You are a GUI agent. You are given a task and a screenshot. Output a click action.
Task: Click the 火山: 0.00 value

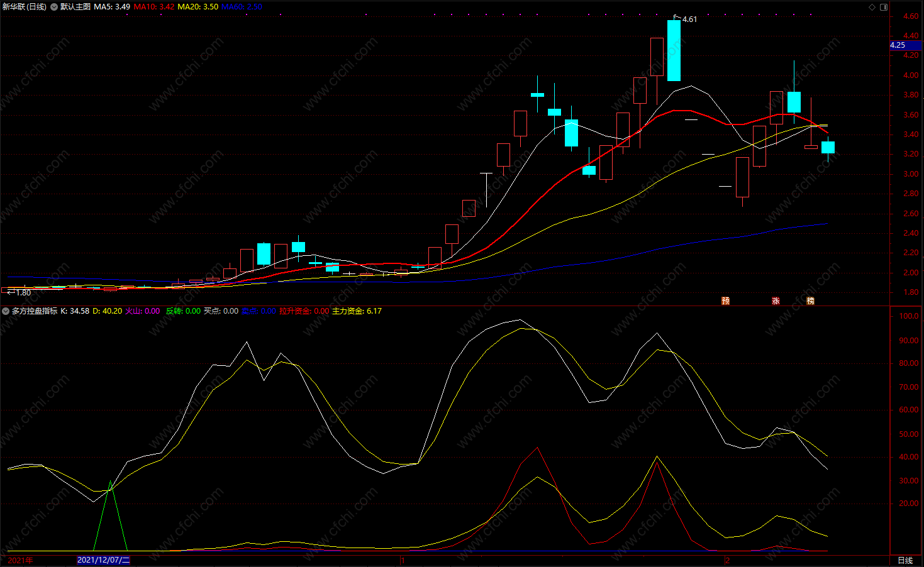click(x=143, y=311)
